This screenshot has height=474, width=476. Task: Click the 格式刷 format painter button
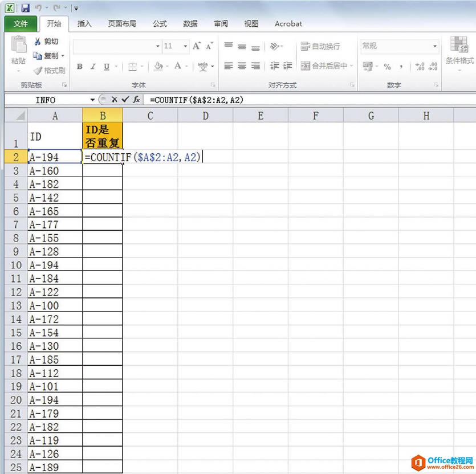click(49, 71)
